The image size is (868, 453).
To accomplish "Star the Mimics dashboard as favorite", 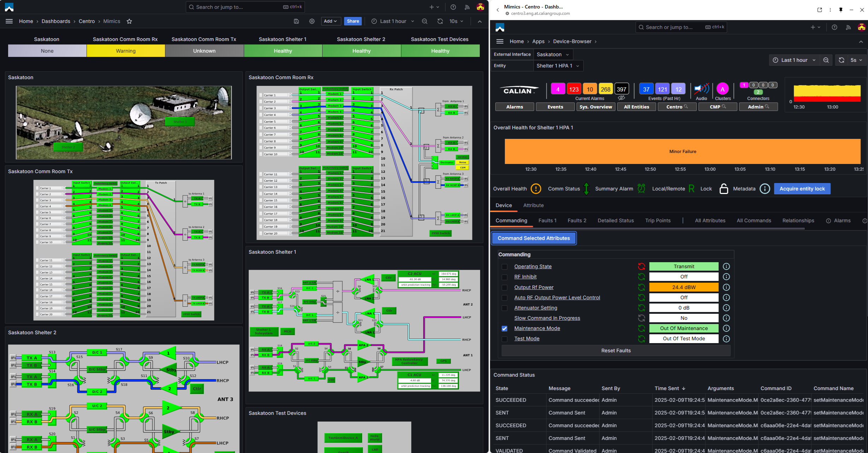I will 129,21.
